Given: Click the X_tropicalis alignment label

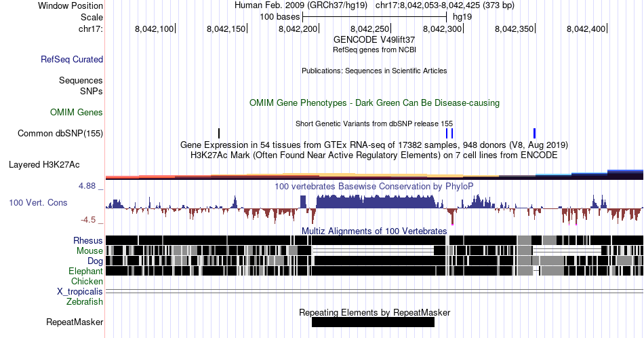Looking at the screenshot, I should [x=80, y=292].
